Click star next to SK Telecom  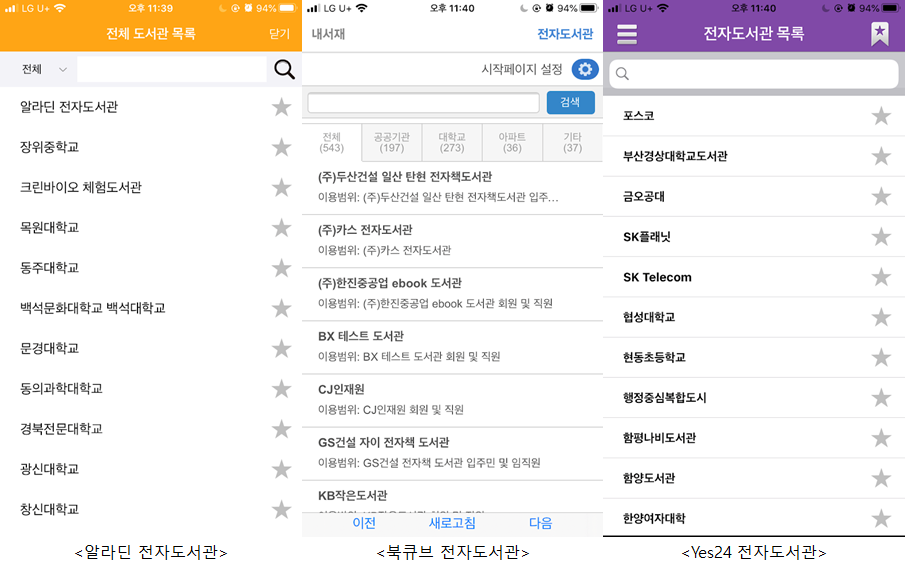click(881, 277)
